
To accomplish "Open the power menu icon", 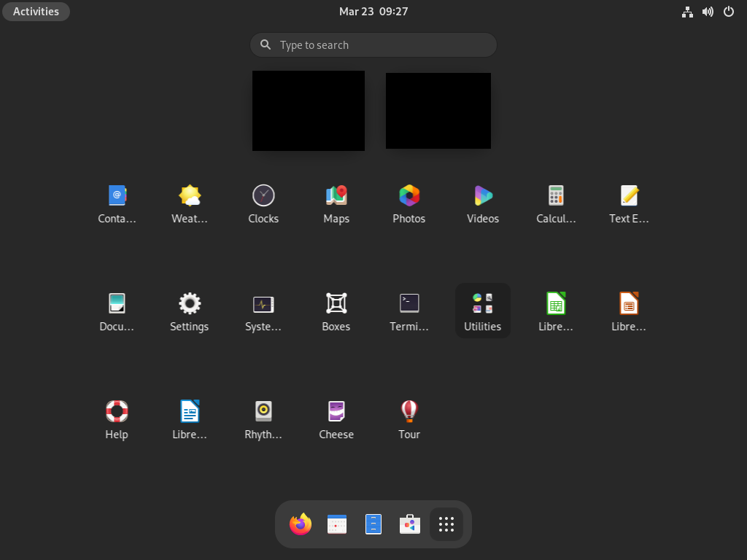I will tap(729, 12).
